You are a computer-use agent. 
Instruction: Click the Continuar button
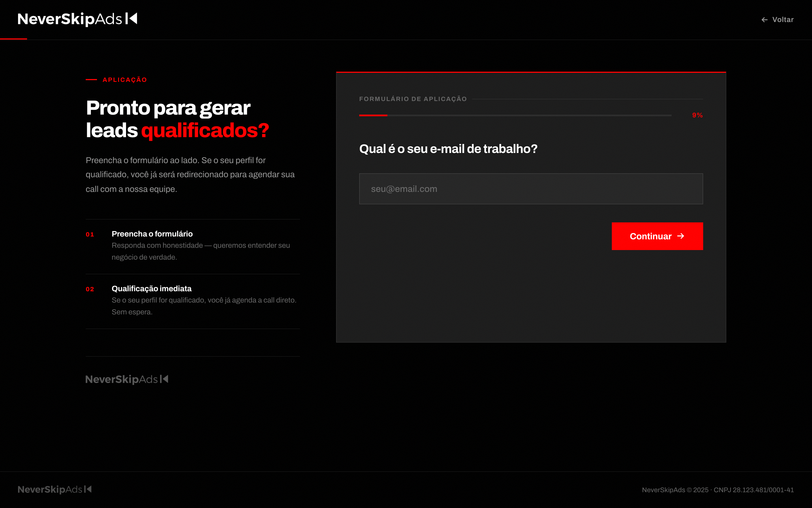tap(657, 236)
